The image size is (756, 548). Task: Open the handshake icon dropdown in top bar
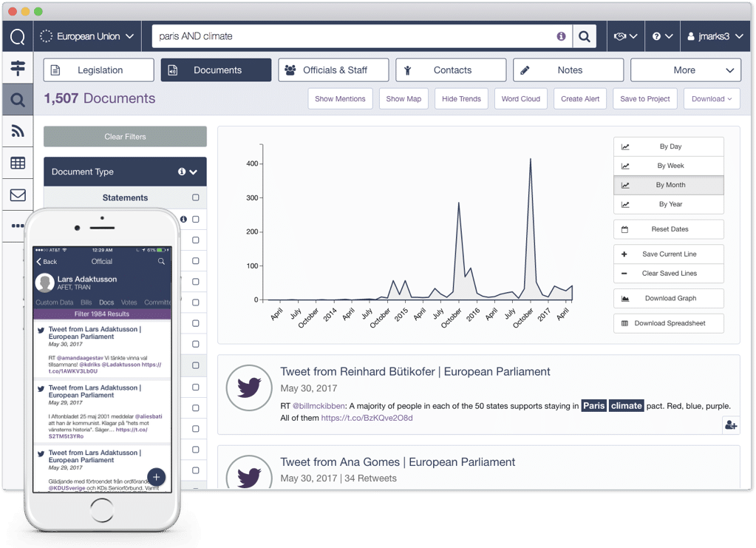pyautogui.click(x=625, y=36)
